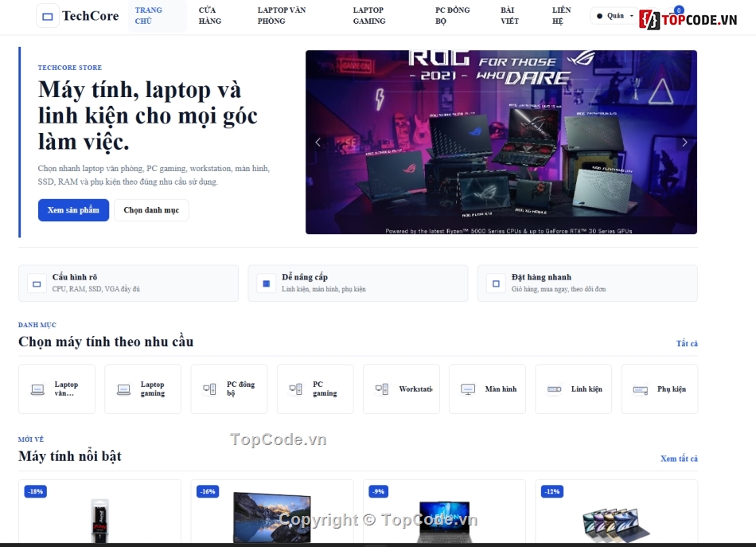Open the Liên Hệ menu item
This screenshot has width=756, height=547.
coord(561,15)
